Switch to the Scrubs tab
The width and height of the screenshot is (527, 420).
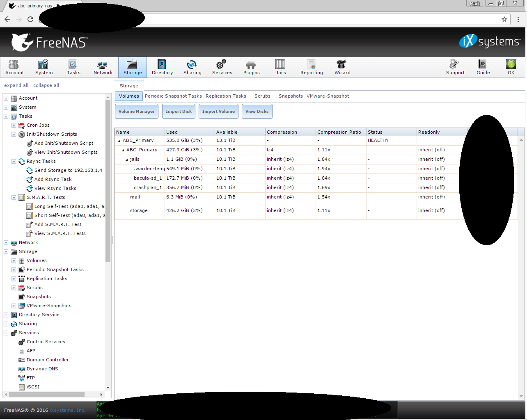[x=262, y=96]
